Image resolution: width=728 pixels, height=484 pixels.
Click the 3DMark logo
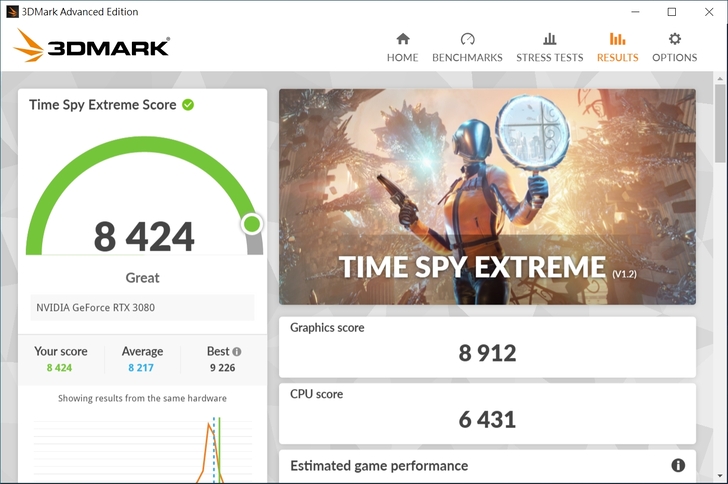(x=91, y=46)
